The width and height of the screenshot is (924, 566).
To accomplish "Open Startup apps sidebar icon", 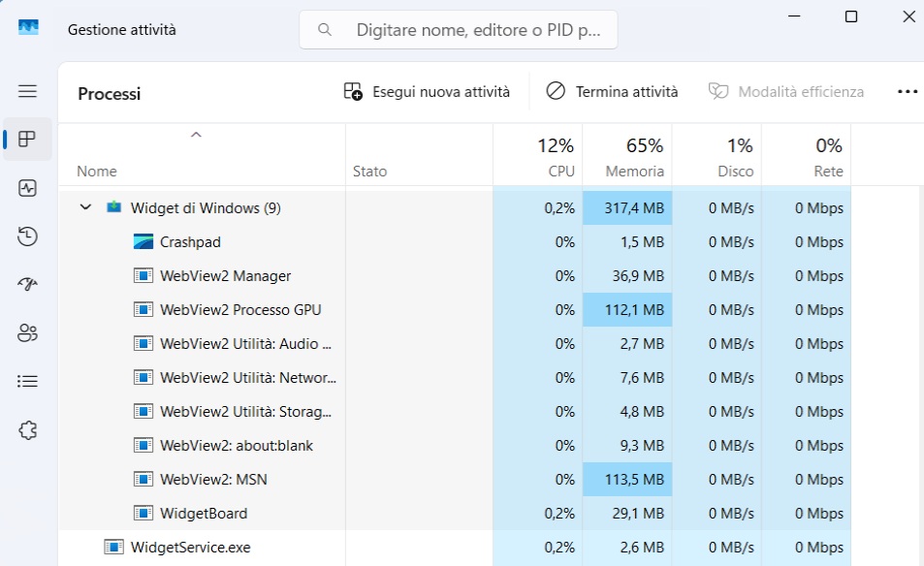I will [27, 285].
